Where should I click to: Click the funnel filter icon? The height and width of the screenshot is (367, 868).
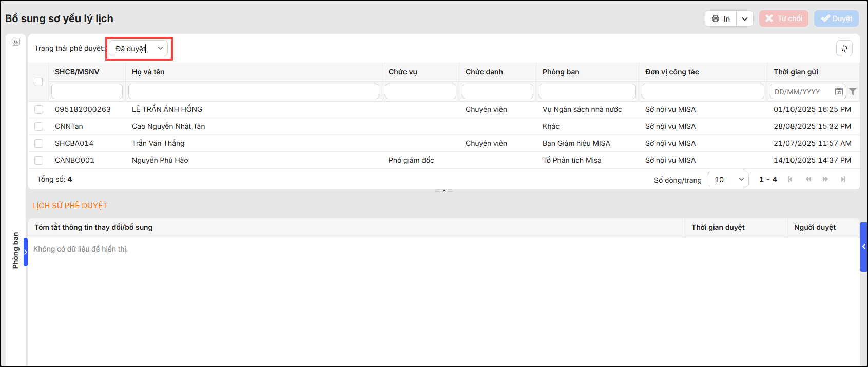(853, 92)
